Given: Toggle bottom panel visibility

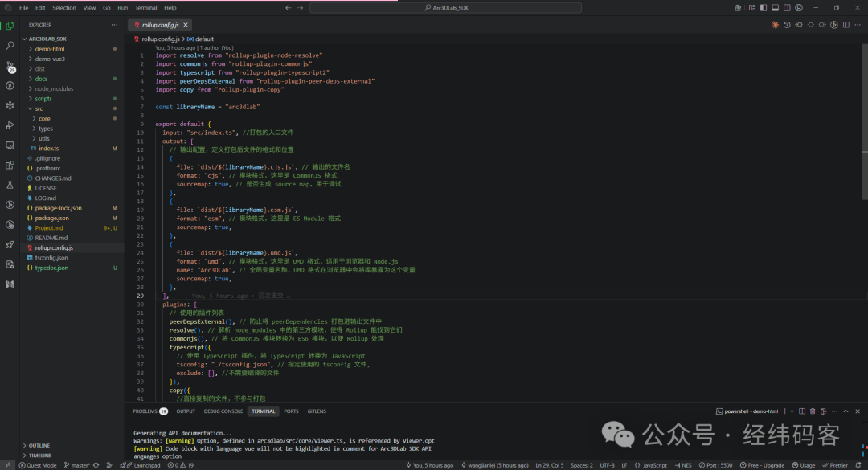Looking at the screenshot, I should point(775,8).
